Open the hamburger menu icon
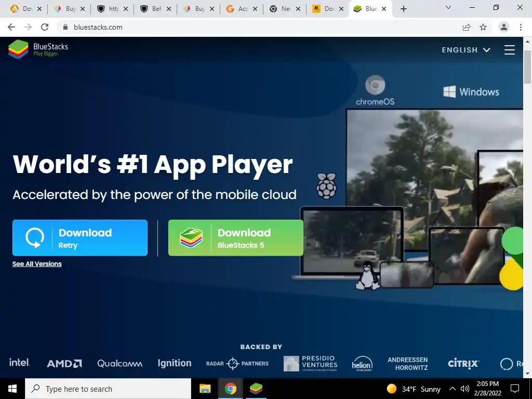532x399 pixels. (509, 50)
